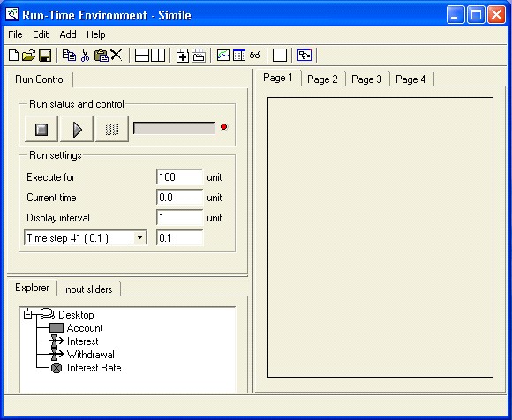
Task: Select the scissors Cut icon
Action: coord(85,56)
